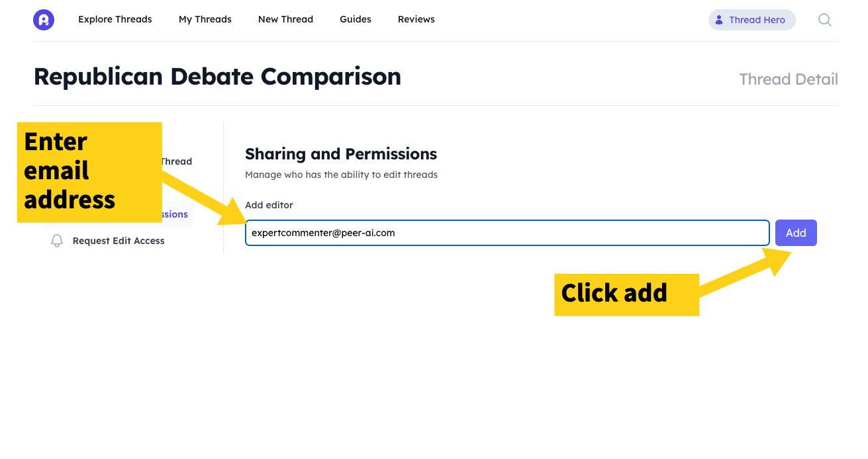The image size is (868, 459).
Task: Focus the Add editor email field
Action: [506, 233]
